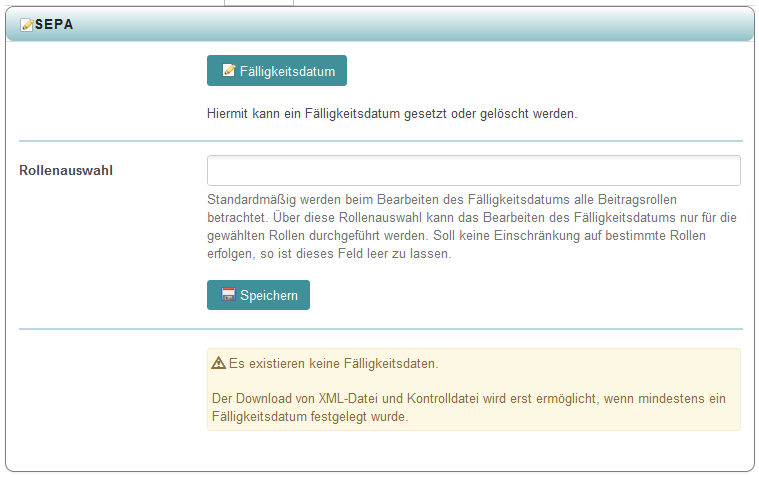Screen dimensions: 759x477
Task: Click the pencil icon inside the Fälligkeitsdatum button
Action: pyautogui.click(x=228, y=71)
